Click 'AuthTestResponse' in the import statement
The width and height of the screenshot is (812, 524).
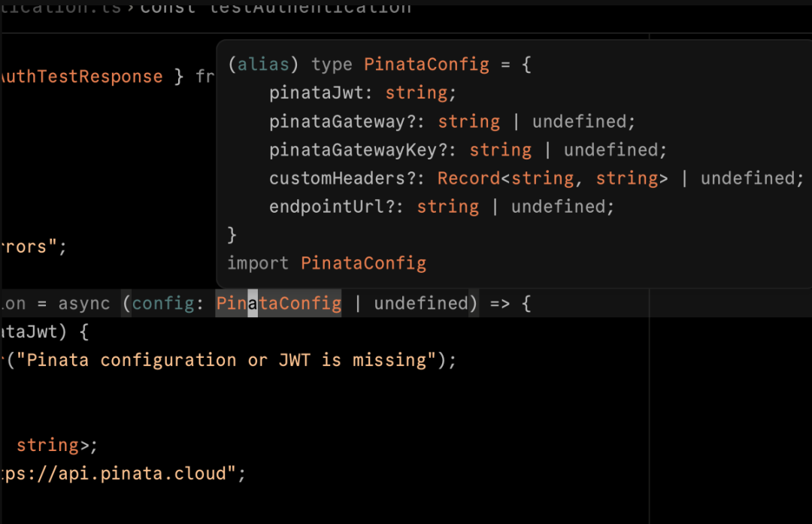pyautogui.click(x=81, y=77)
